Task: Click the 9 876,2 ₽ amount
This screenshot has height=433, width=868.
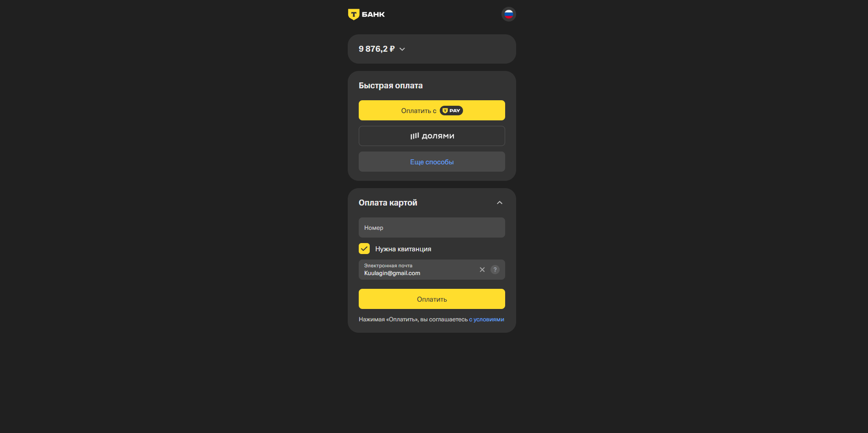Action: (377, 49)
